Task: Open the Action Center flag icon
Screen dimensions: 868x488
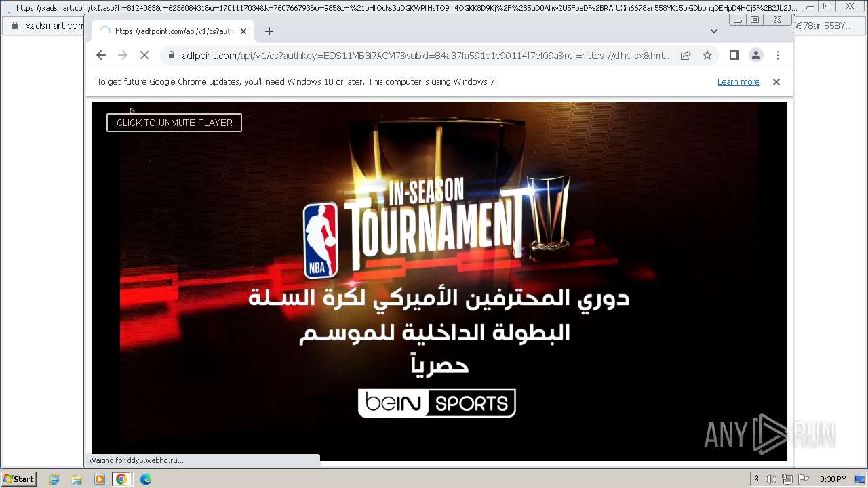Action: point(804,479)
